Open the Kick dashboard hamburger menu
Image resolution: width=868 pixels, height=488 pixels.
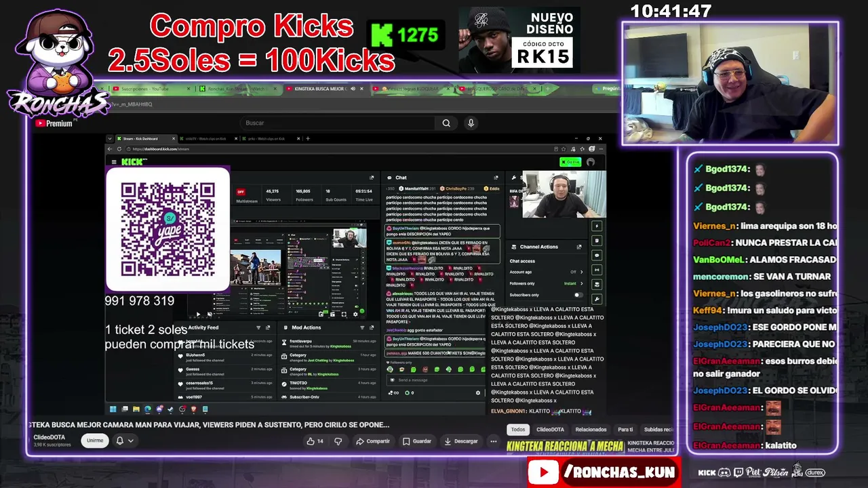pyautogui.click(x=114, y=162)
